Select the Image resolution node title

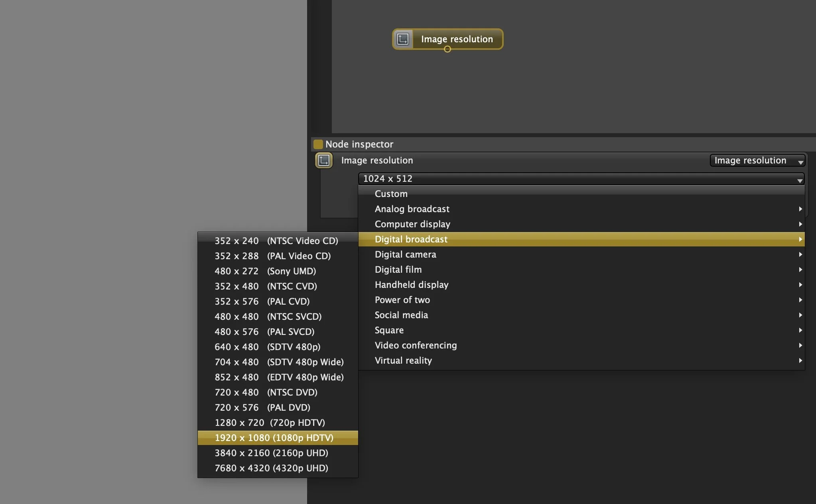tap(457, 39)
